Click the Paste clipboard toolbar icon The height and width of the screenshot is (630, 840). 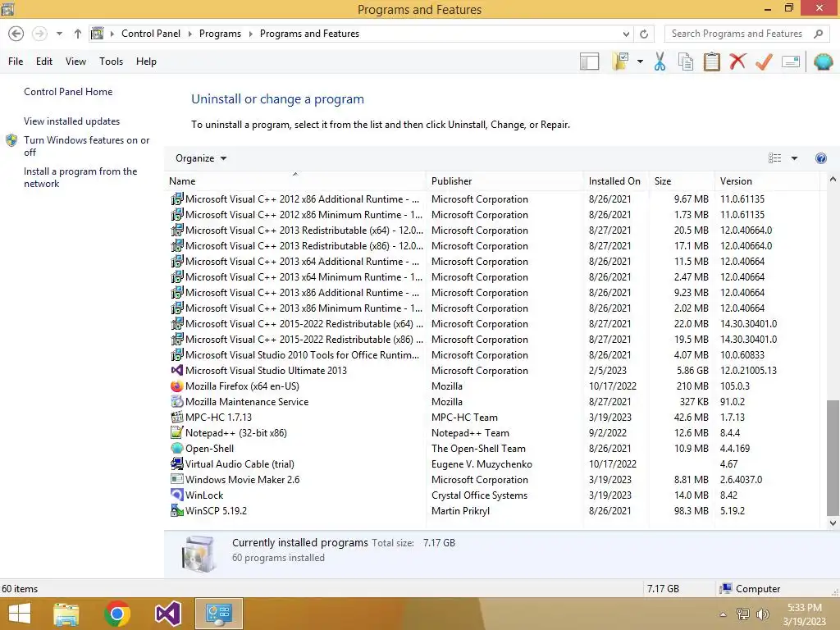tap(711, 62)
